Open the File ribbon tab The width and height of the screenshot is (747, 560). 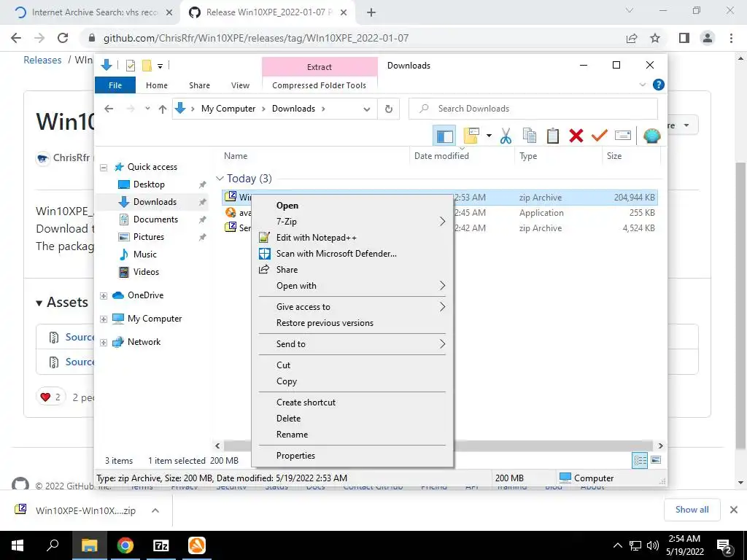(x=115, y=85)
